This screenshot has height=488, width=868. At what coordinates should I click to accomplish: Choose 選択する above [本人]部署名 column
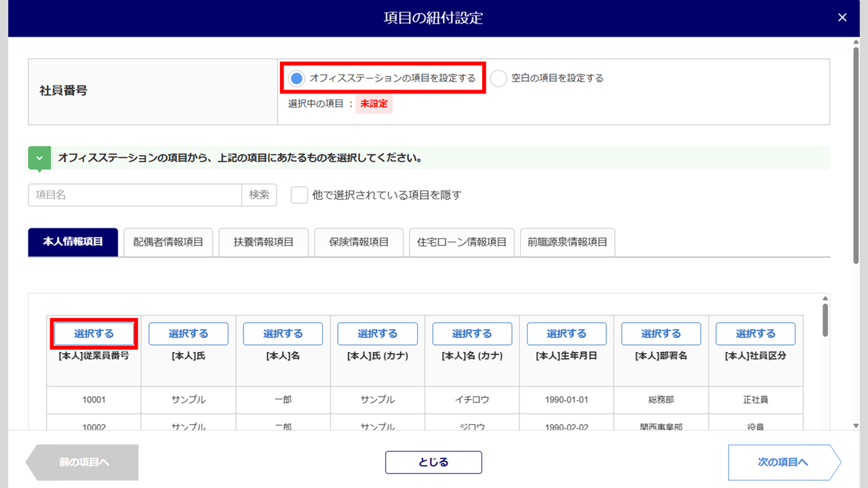[x=661, y=333]
